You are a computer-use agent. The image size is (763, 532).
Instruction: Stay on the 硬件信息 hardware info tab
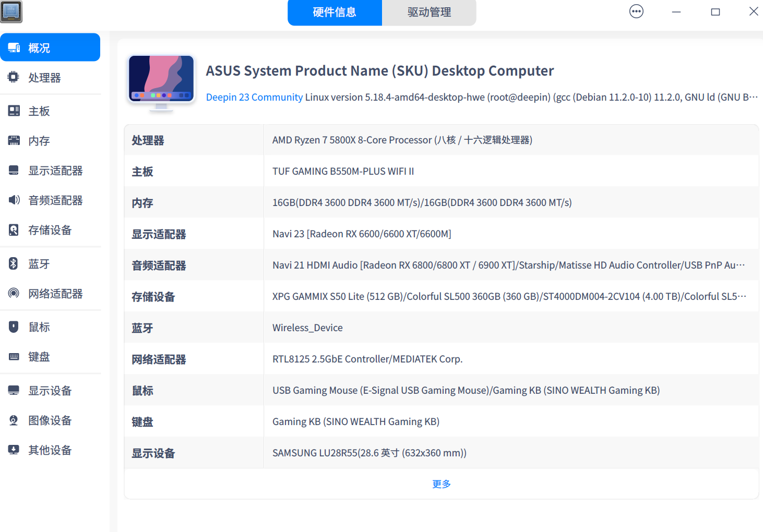pyautogui.click(x=335, y=13)
